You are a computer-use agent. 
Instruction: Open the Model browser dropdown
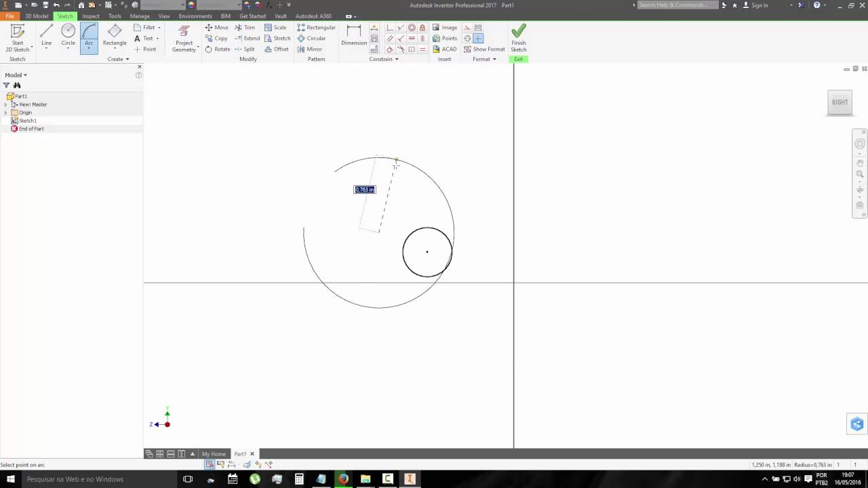tap(16, 75)
